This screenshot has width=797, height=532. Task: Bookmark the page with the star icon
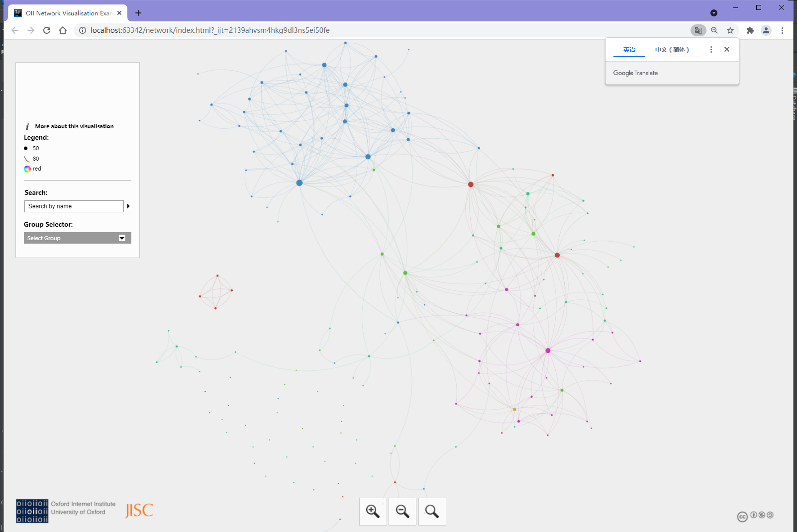[730, 30]
